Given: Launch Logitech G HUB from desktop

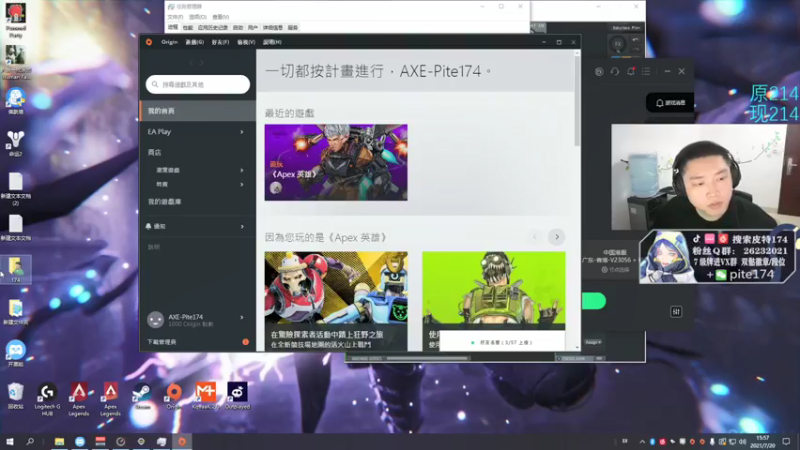Looking at the screenshot, I should point(47,399).
